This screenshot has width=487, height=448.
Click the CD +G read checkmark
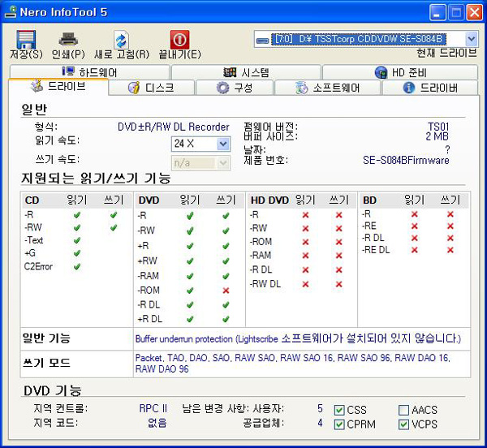coord(77,253)
